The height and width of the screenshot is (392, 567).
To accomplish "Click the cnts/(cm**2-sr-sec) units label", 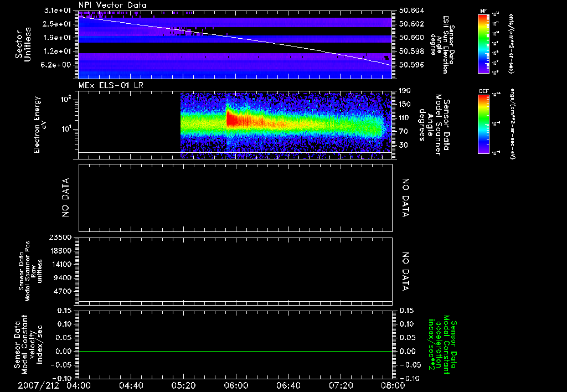I will pyautogui.click(x=511, y=44).
